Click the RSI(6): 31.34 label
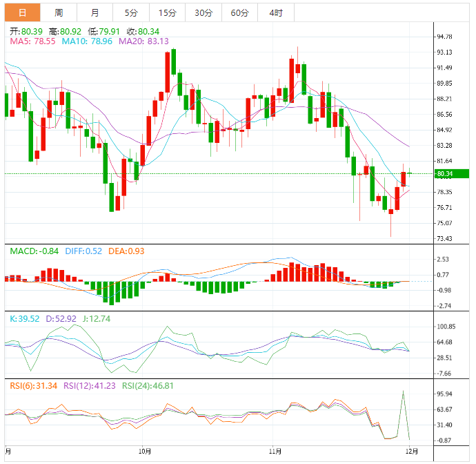The image size is (476, 464). (34, 386)
